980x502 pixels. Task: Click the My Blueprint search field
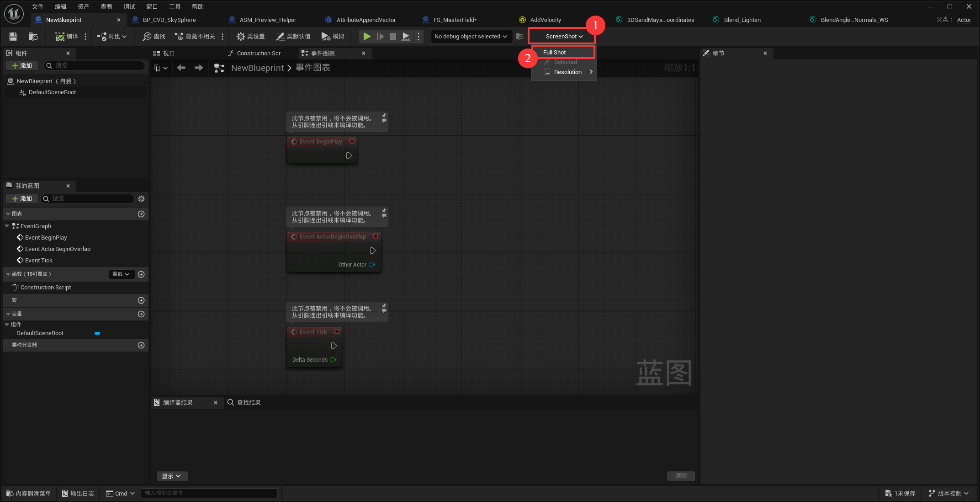pos(88,199)
